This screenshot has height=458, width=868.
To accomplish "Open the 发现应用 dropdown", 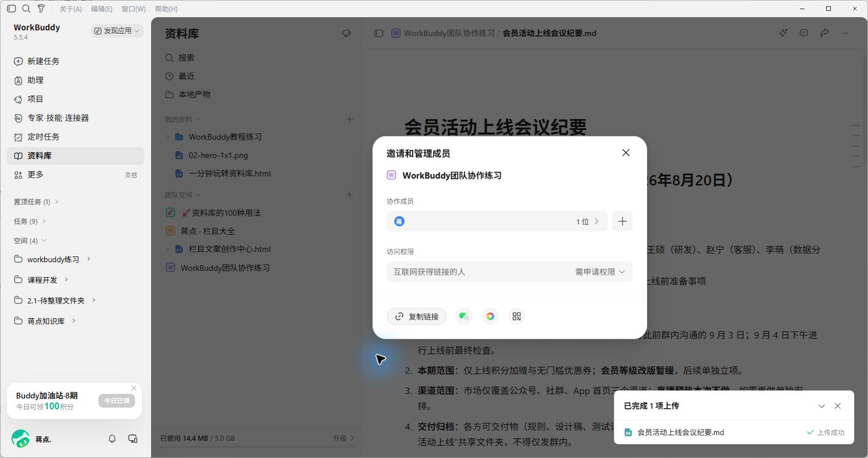I will (x=117, y=31).
